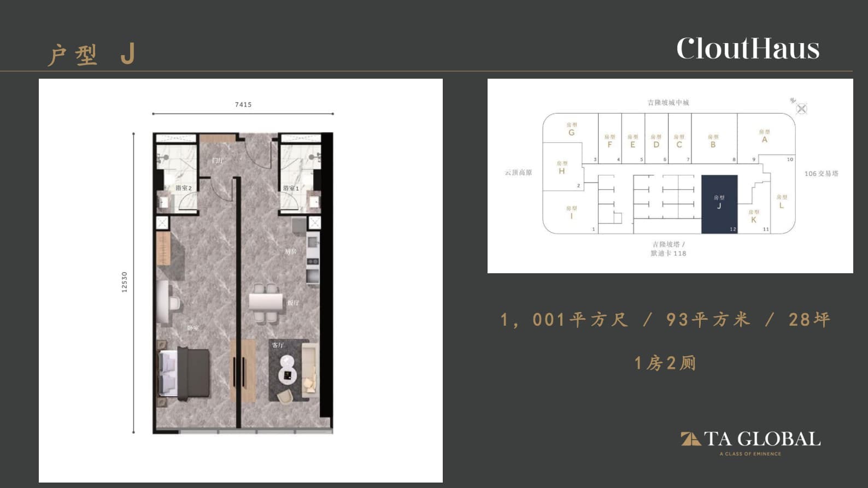
Task: Click the kitchen counter with stove
Action: point(313,257)
